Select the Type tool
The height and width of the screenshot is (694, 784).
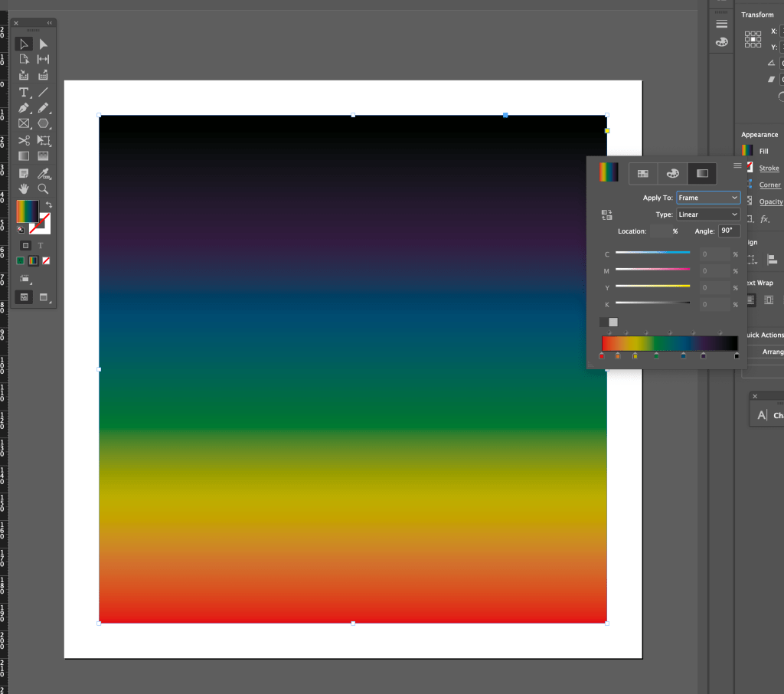[x=24, y=92]
